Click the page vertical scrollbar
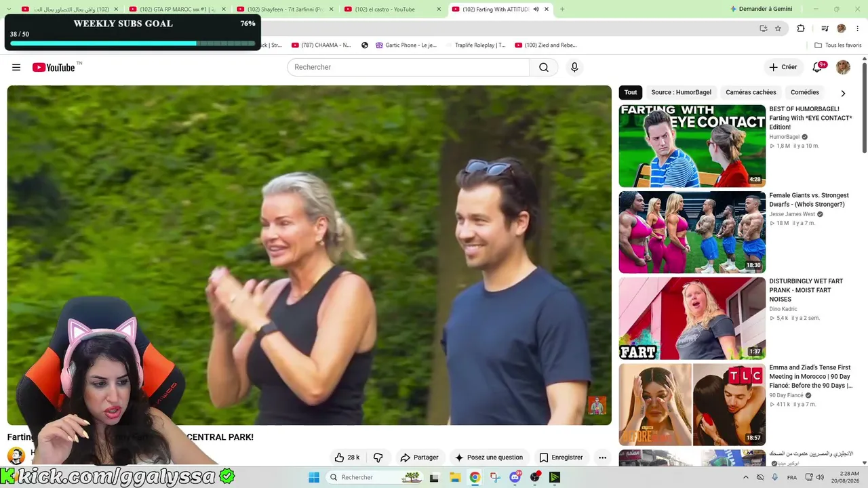The image size is (868, 488). [864, 108]
